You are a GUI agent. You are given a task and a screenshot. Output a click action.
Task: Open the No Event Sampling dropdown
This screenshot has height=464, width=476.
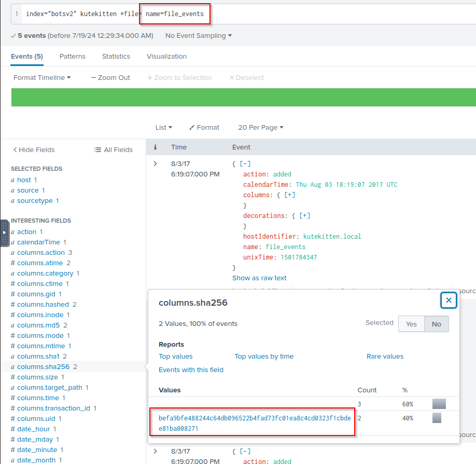point(199,36)
